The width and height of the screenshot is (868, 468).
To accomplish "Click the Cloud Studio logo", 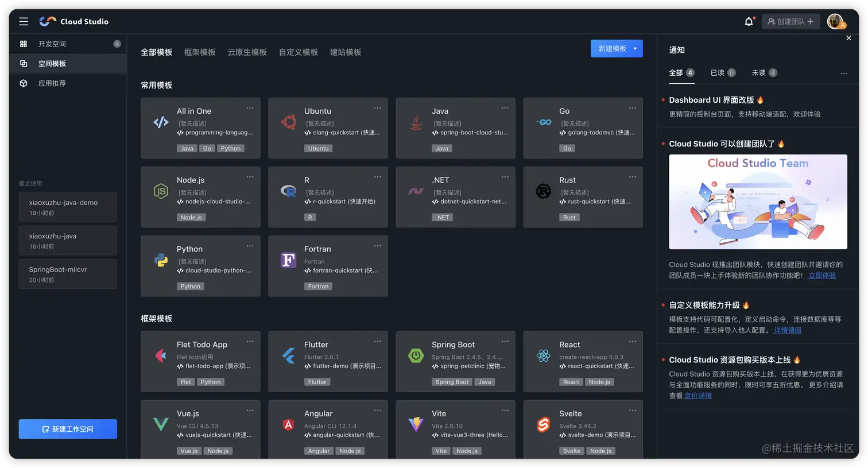I will click(x=73, y=21).
